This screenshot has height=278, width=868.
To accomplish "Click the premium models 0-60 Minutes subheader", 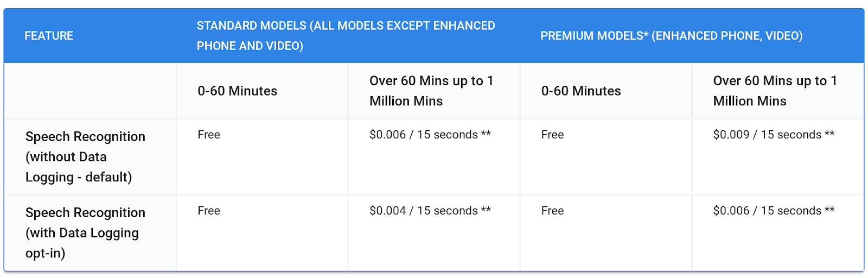I will [x=581, y=91].
